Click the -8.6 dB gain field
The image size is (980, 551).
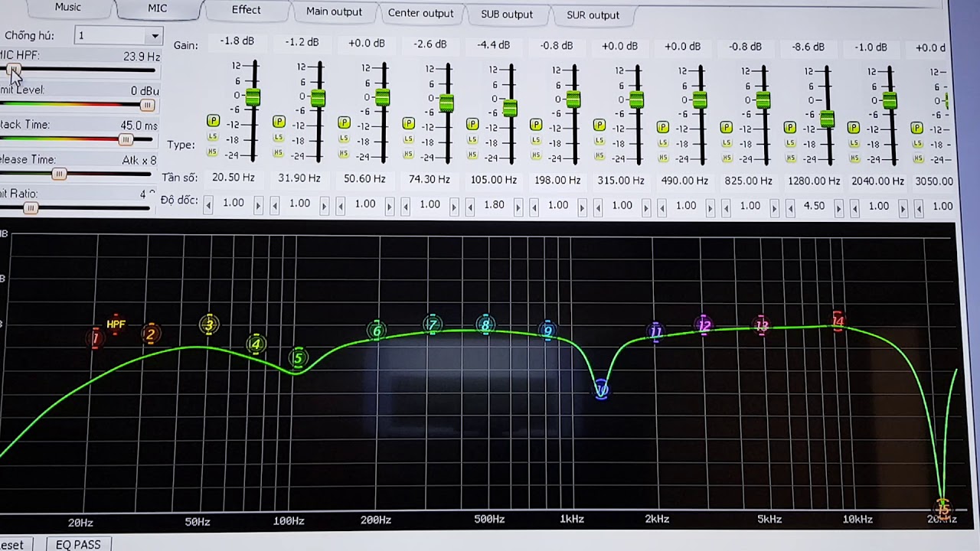coord(808,47)
